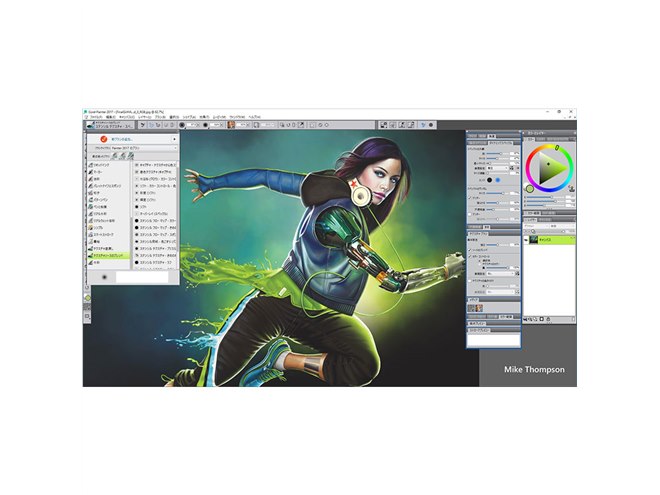Enable the unchecked checkbox below jitter sliders

469,214
